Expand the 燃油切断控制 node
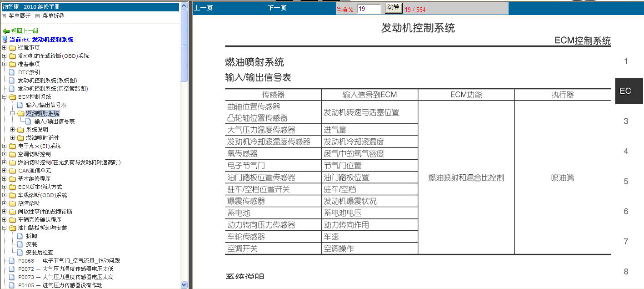644x289 pixels. click(5, 162)
